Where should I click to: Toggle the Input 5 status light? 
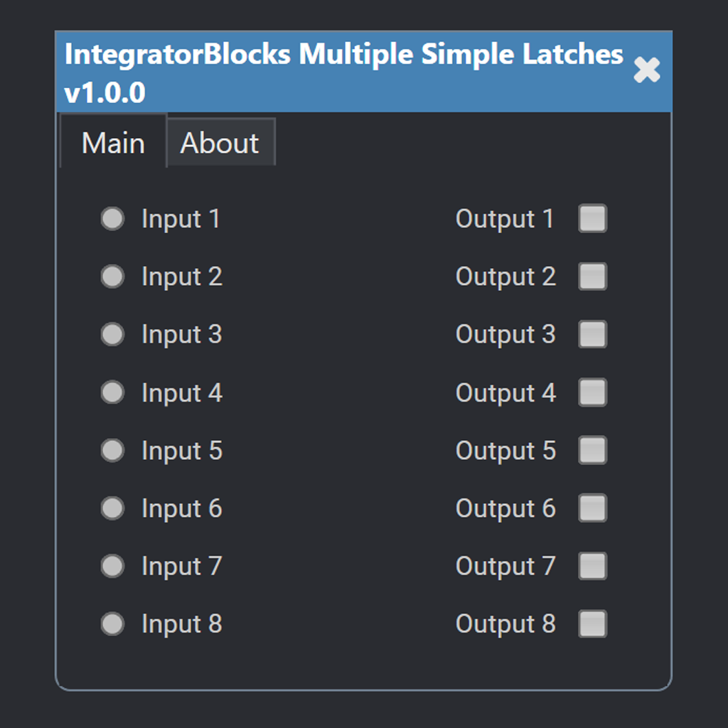[112, 450]
